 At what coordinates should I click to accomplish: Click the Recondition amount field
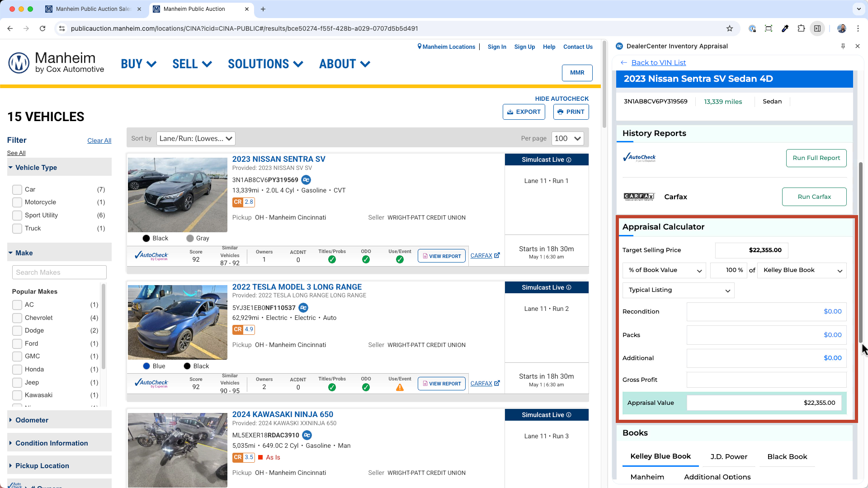766,312
